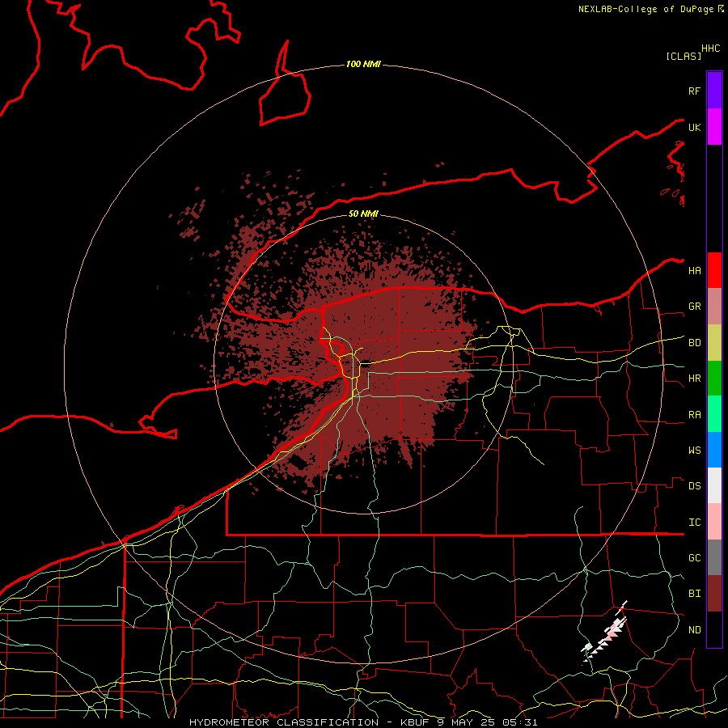Click the RA light green legend swatch

tap(714, 414)
